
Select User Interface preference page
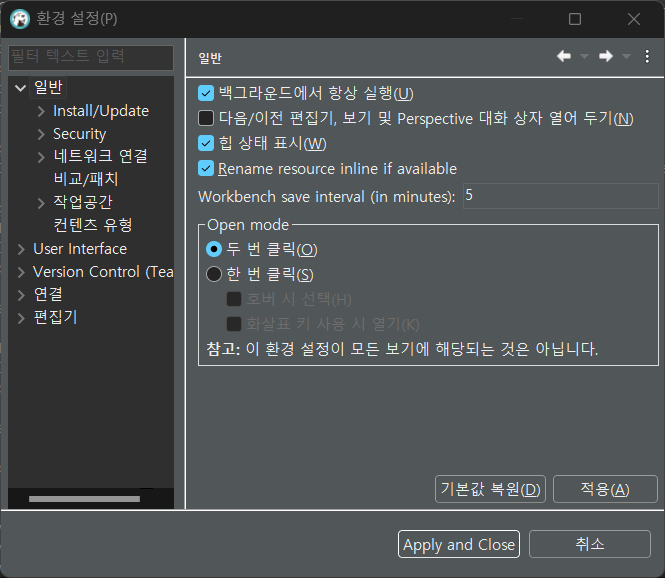(x=80, y=249)
